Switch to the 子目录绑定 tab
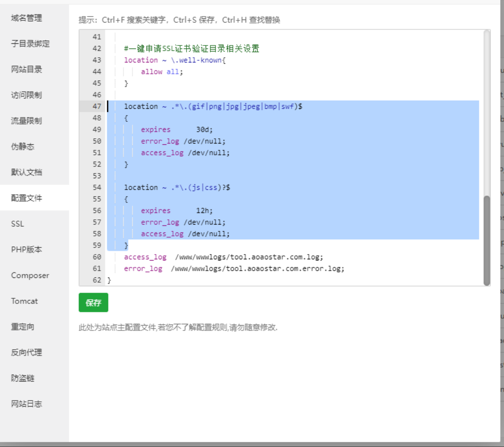Screen dimensions: 504x447 pyautogui.click(x=30, y=44)
